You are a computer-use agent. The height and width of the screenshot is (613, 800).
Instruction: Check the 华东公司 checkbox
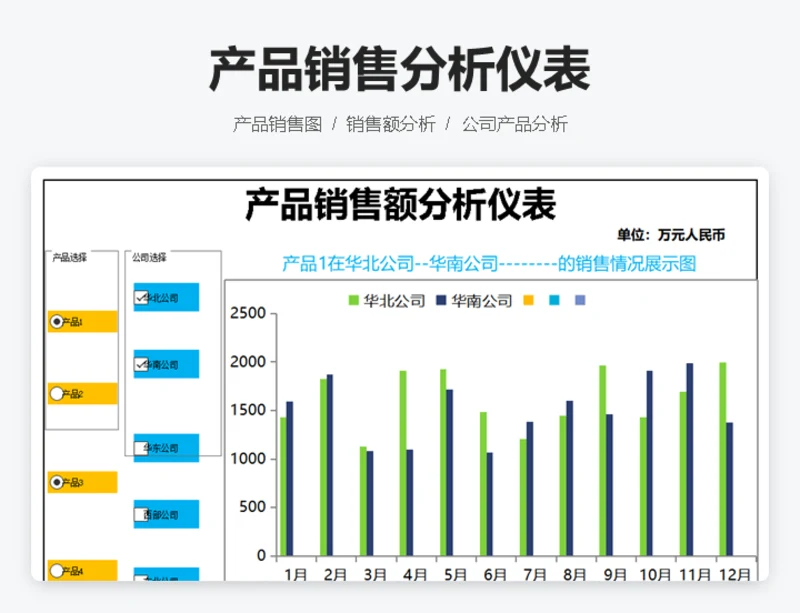141,448
